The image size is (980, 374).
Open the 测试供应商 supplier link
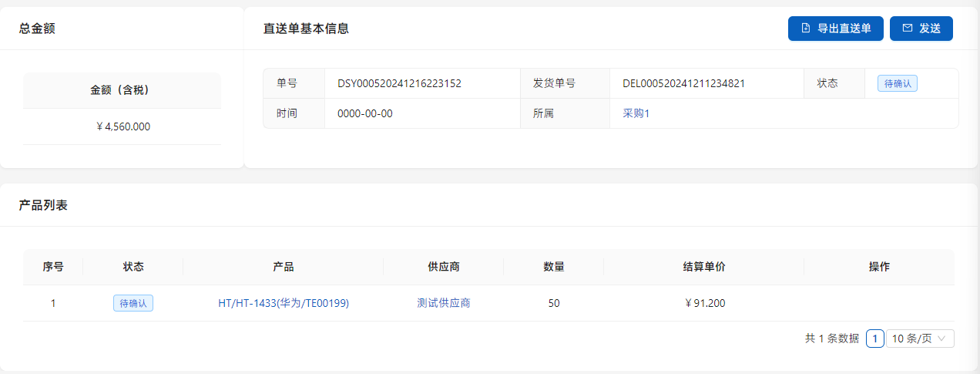[444, 303]
